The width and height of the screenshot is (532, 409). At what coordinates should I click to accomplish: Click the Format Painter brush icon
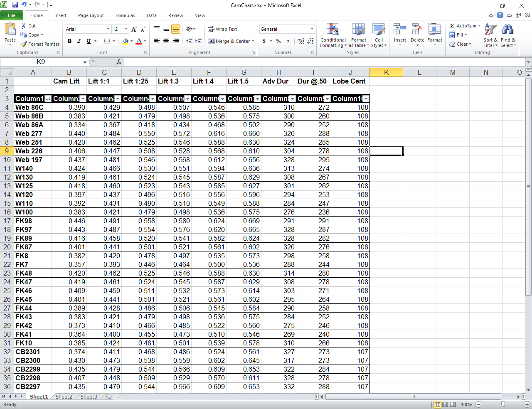(x=24, y=44)
